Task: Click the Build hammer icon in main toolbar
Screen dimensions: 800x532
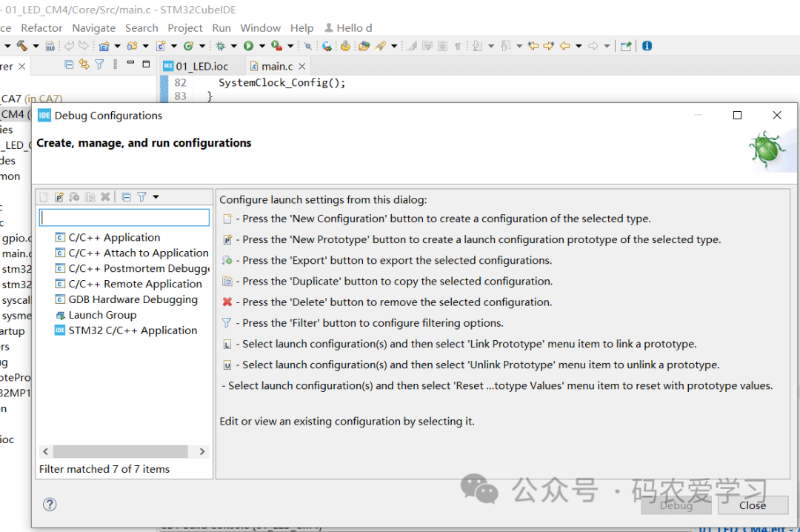Action: [22, 46]
